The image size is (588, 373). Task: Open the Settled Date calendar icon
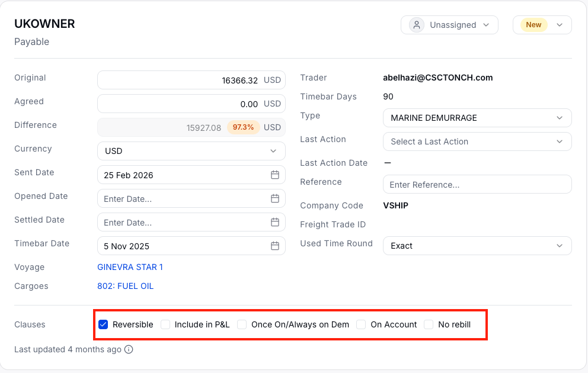coord(275,222)
